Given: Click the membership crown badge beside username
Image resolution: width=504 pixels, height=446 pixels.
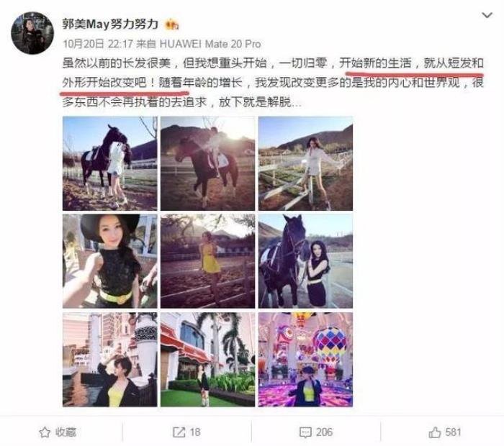Looking at the screenshot, I should (171, 24).
